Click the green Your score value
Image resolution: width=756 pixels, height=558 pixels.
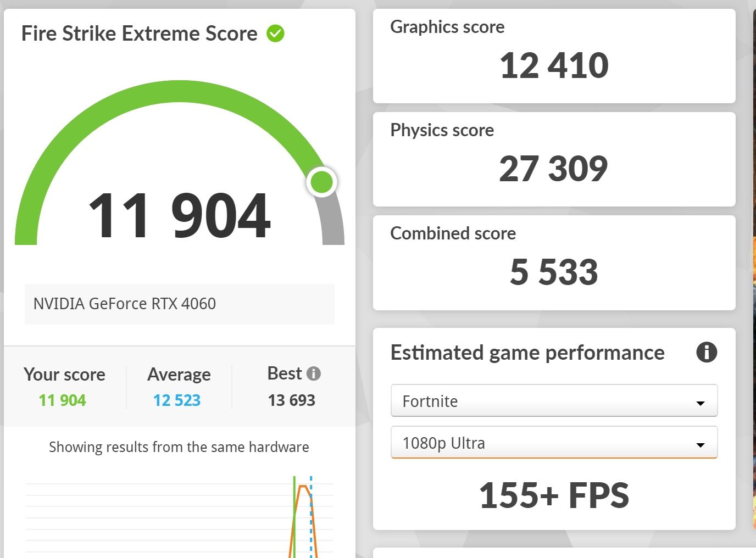tap(63, 400)
